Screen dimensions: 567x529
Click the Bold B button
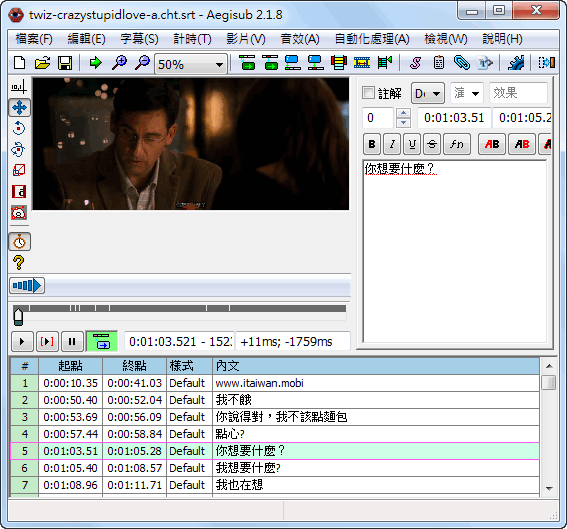[372, 144]
